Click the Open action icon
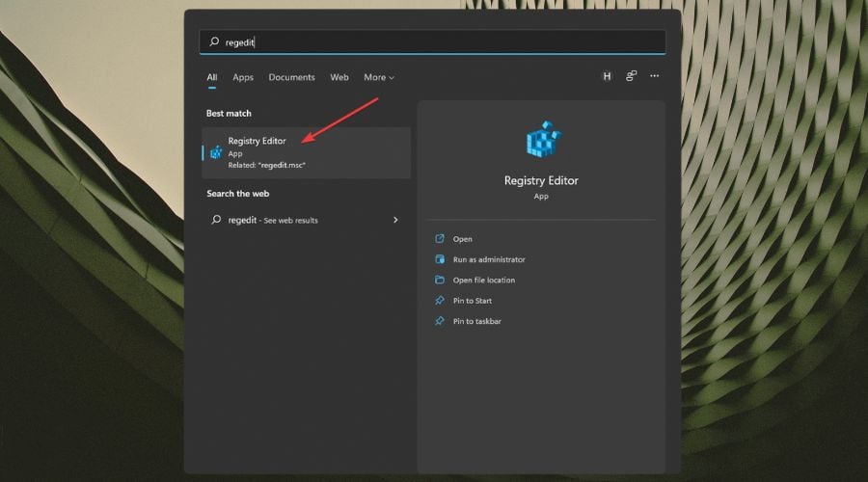Image resolution: width=868 pixels, height=482 pixels. [x=440, y=238]
